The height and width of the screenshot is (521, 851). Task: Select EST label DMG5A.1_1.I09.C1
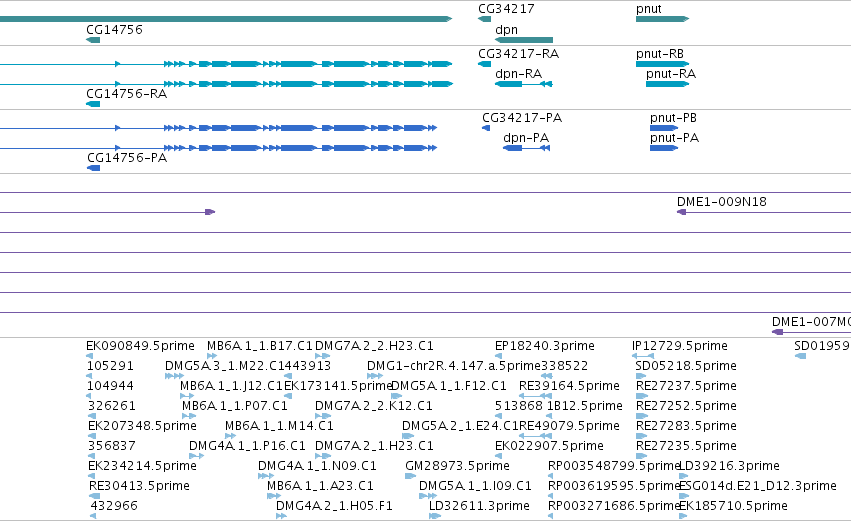pos(475,486)
